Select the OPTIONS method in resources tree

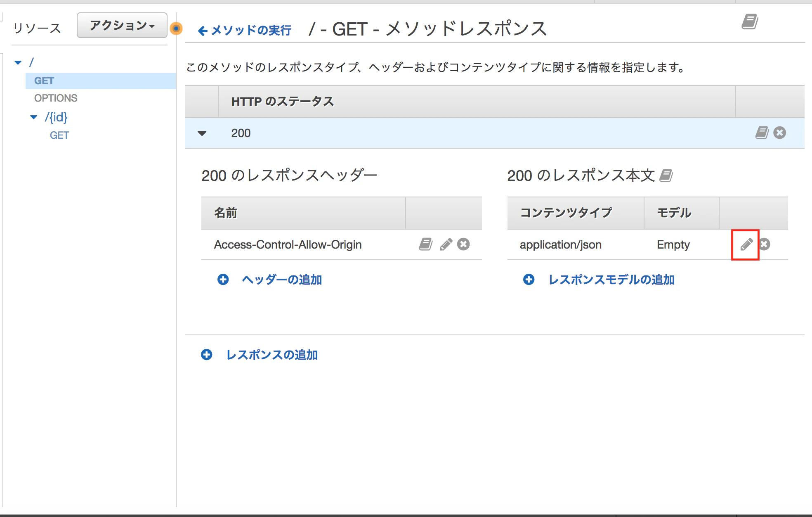click(x=56, y=98)
